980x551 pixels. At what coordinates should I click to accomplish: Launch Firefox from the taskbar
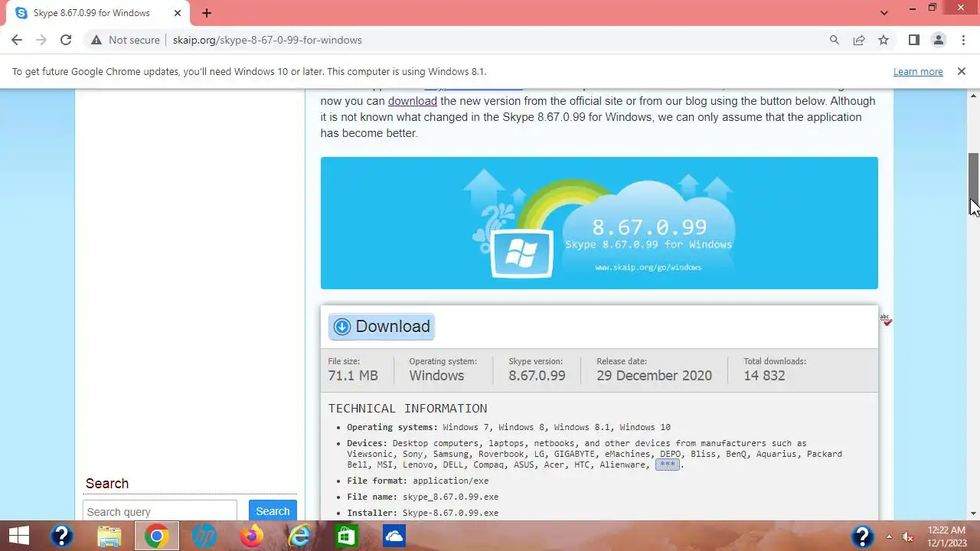[x=251, y=536]
